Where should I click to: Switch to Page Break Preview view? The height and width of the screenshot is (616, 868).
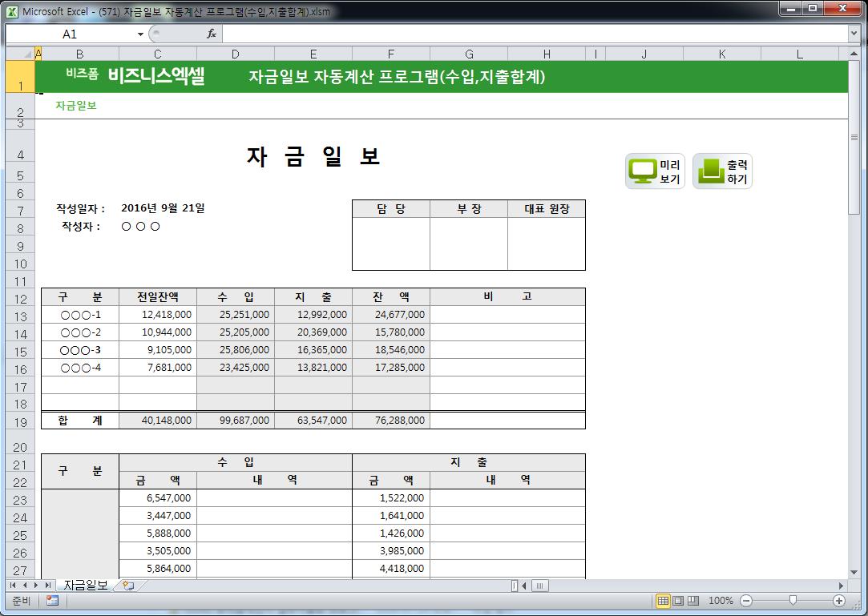[693, 600]
